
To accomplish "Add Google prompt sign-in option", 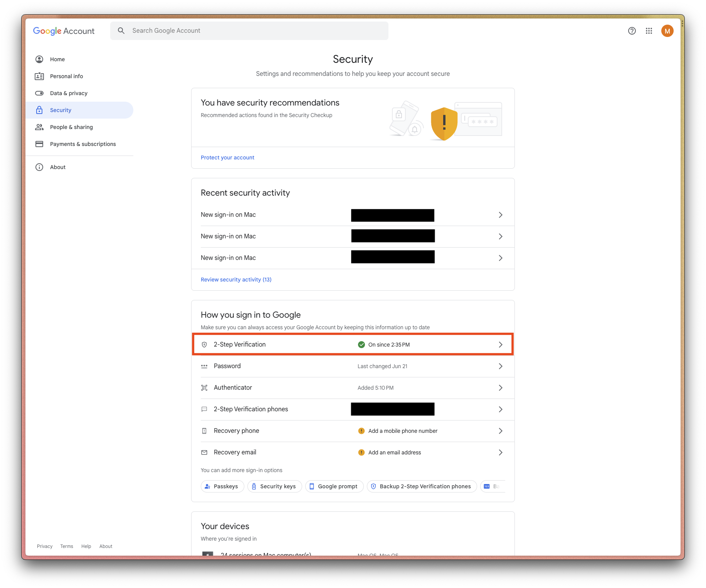I will click(334, 486).
